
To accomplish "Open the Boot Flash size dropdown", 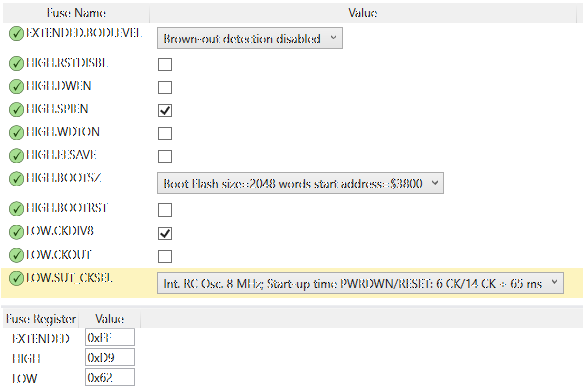I will 300,183.
